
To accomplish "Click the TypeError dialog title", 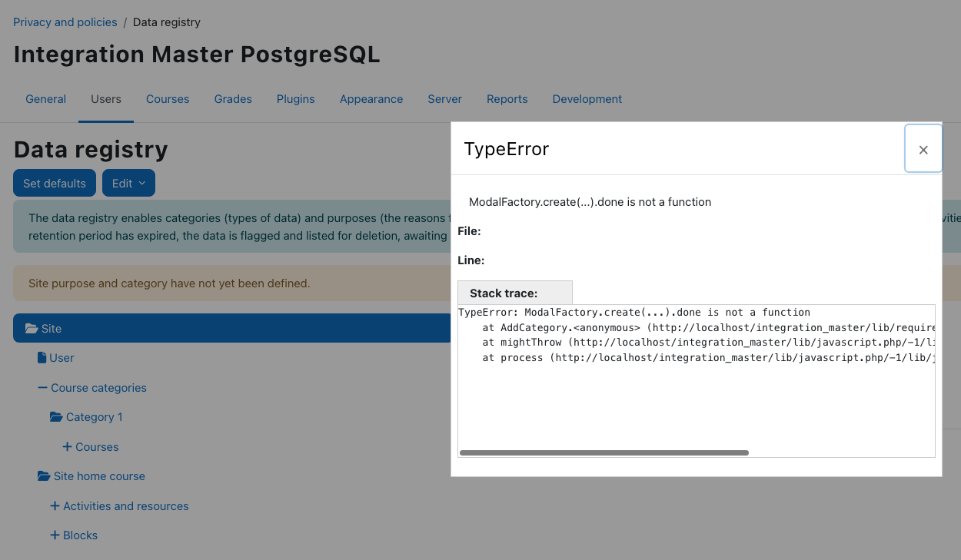I will (507, 149).
